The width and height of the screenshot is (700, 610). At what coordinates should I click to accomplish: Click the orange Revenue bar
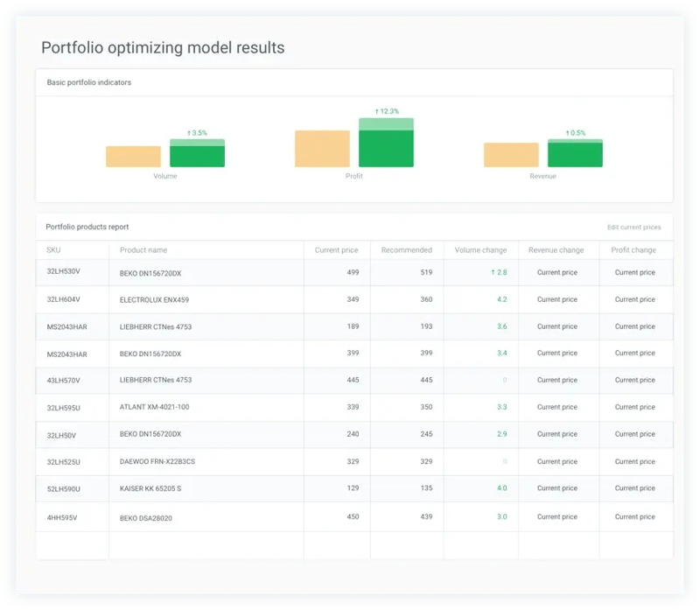pyautogui.click(x=511, y=155)
